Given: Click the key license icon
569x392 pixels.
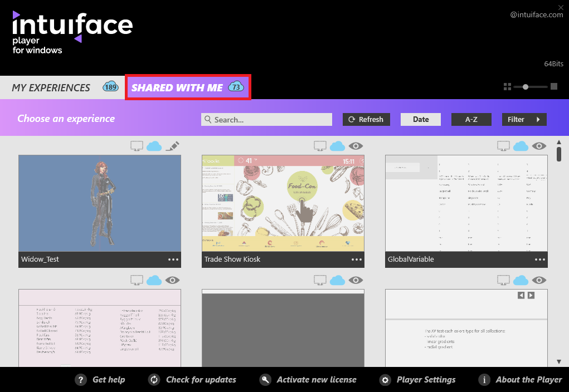Looking at the screenshot, I should (265, 380).
